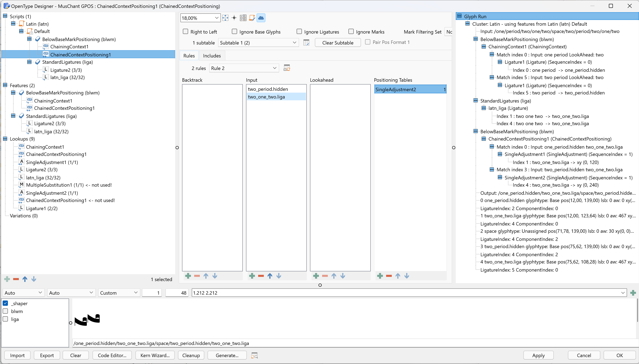The height and width of the screenshot is (364, 639).
Task: Collapse the Glyph Run root node
Action: point(459,16)
